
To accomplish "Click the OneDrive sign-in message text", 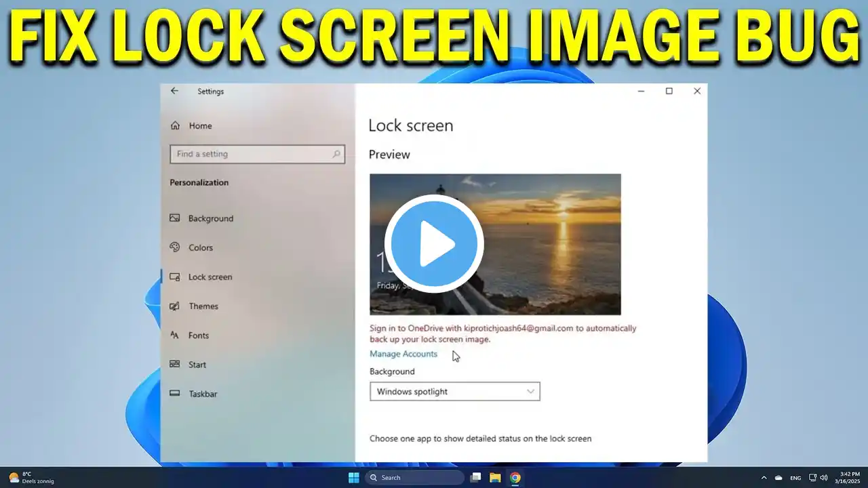I will pos(502,333).
